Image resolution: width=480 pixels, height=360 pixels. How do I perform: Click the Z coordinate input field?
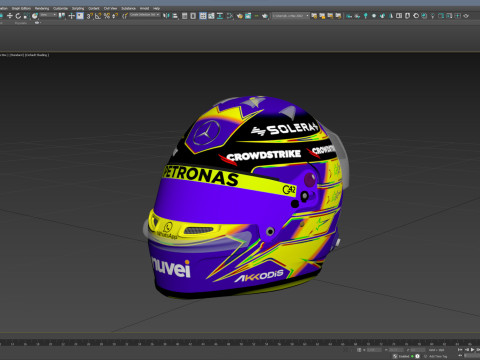pos(418,350)
